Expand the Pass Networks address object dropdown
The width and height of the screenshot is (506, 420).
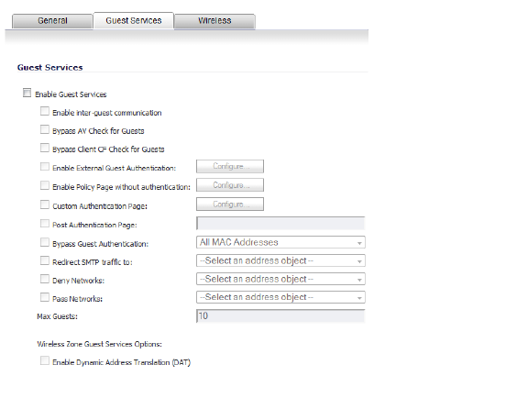[280, 297]
